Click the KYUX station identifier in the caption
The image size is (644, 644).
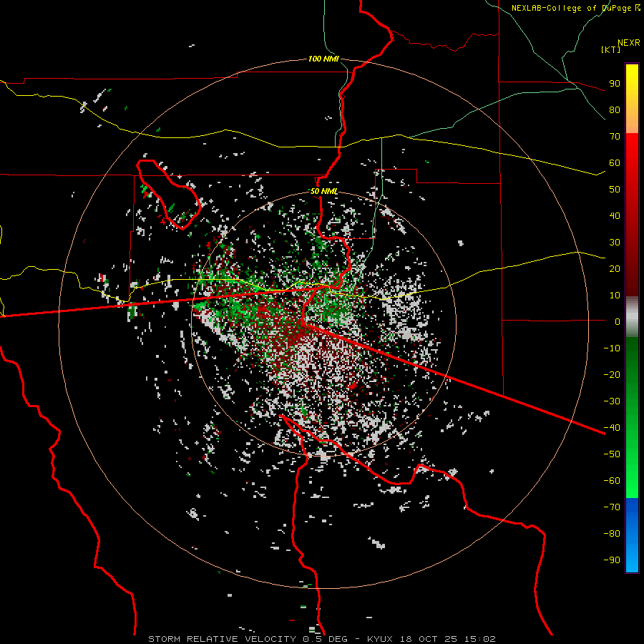[x=379, y=639]
